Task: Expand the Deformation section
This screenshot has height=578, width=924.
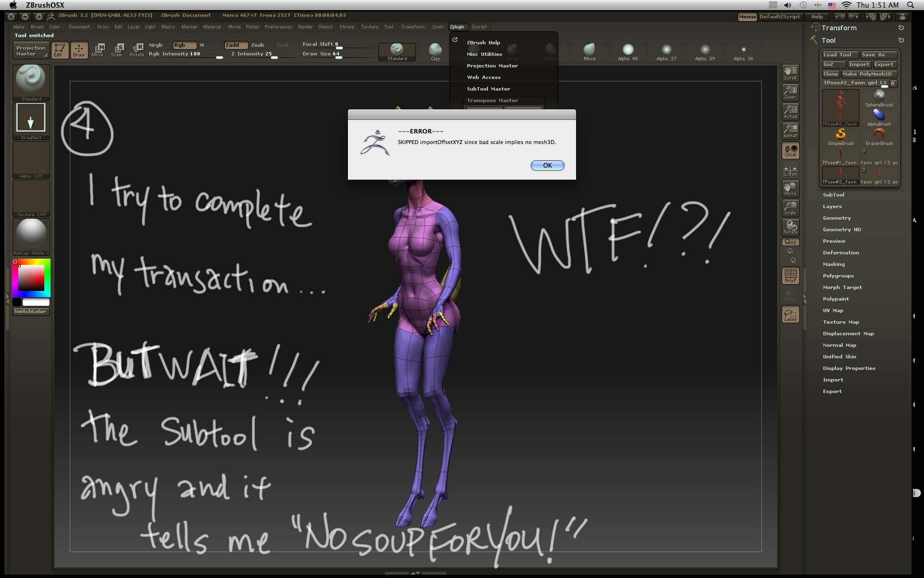Action: pos(841,253)
